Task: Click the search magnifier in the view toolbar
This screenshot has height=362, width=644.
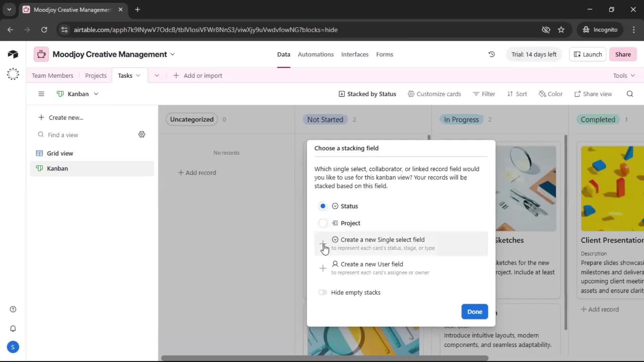Action: pyautogui.click(x=630, y=94)
